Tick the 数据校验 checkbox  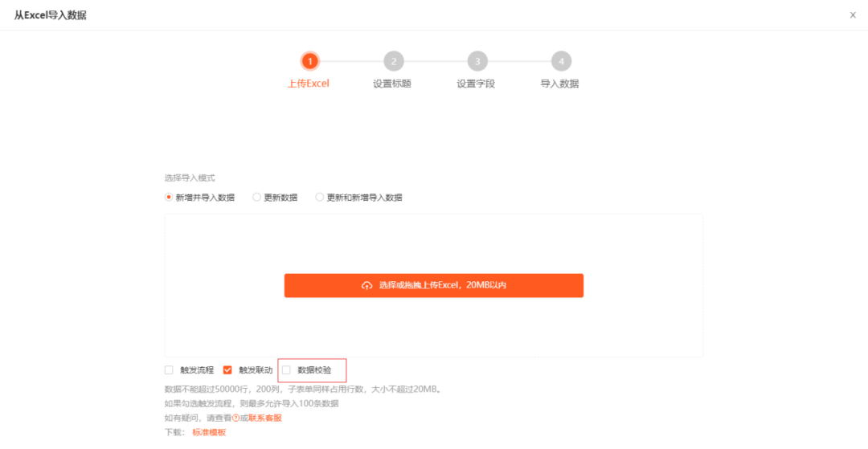click(x=286, y=370)
